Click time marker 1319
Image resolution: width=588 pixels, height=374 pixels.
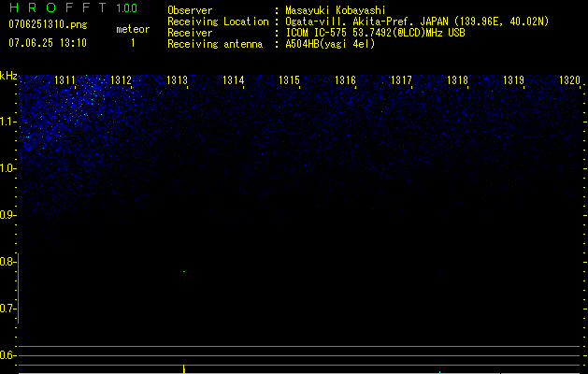[x=513, y=80]
